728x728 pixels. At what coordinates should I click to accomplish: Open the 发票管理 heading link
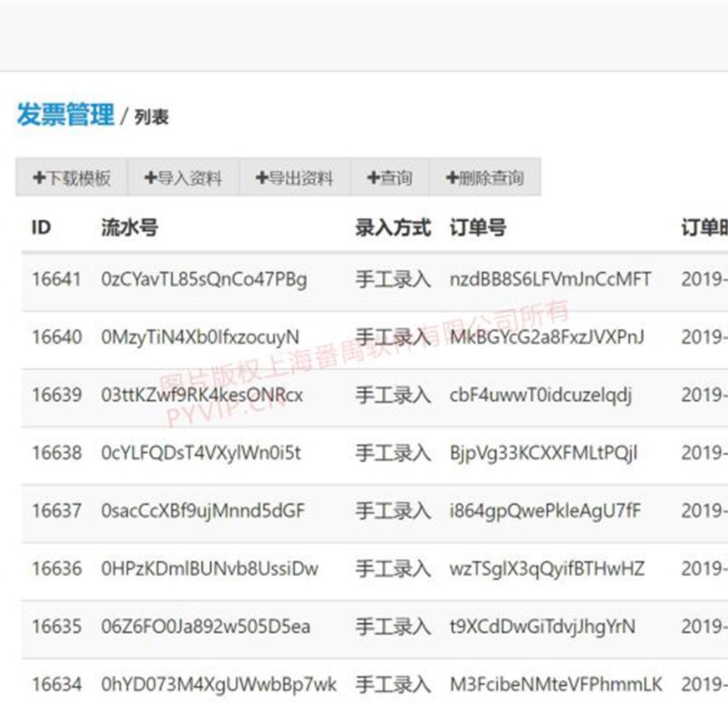click(x=66, y=114)
